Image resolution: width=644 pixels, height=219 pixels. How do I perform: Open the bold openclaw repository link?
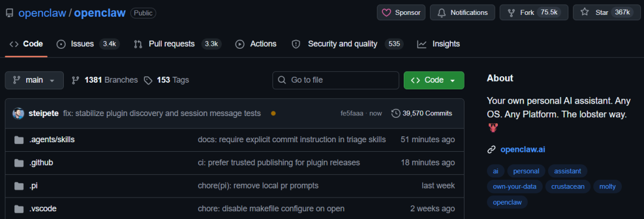pyautogui.click(x=100, y=12)
